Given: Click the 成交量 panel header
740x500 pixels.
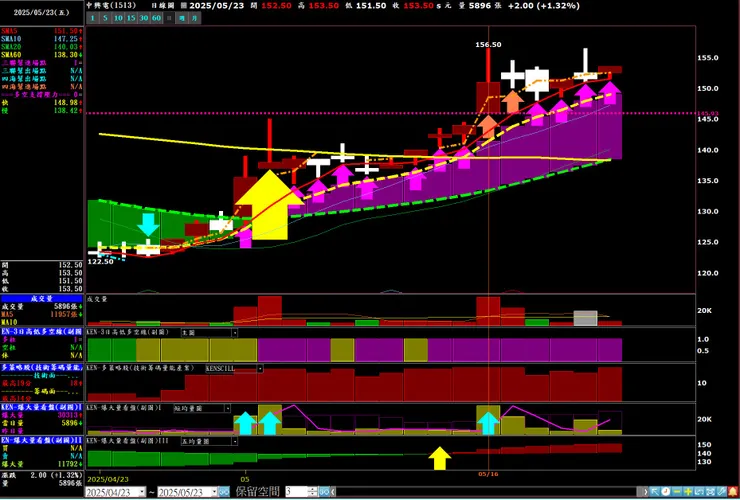Looking at the screenshot, I should (x=42, y=299).
